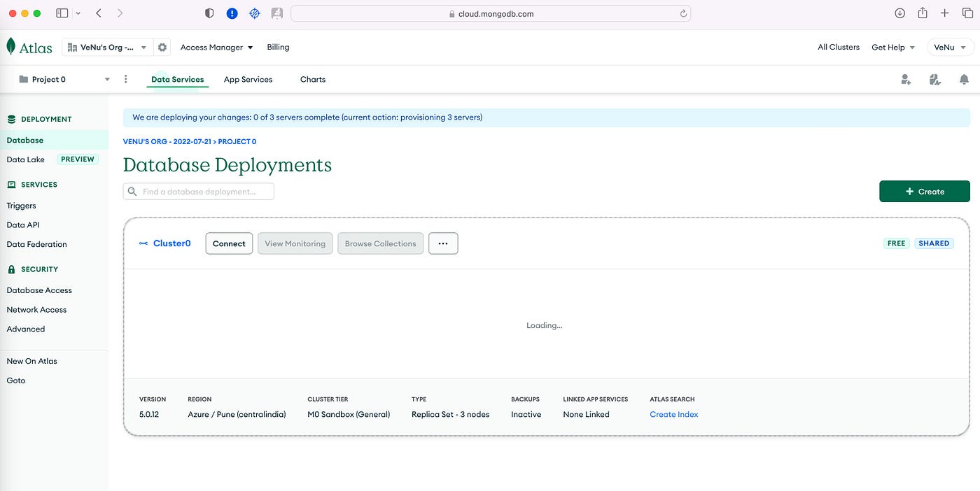Click the "M0 Sandbox (General)" cluster tier text
The height and width of the screenshot is (491, 980).
[x=349, y=415]
